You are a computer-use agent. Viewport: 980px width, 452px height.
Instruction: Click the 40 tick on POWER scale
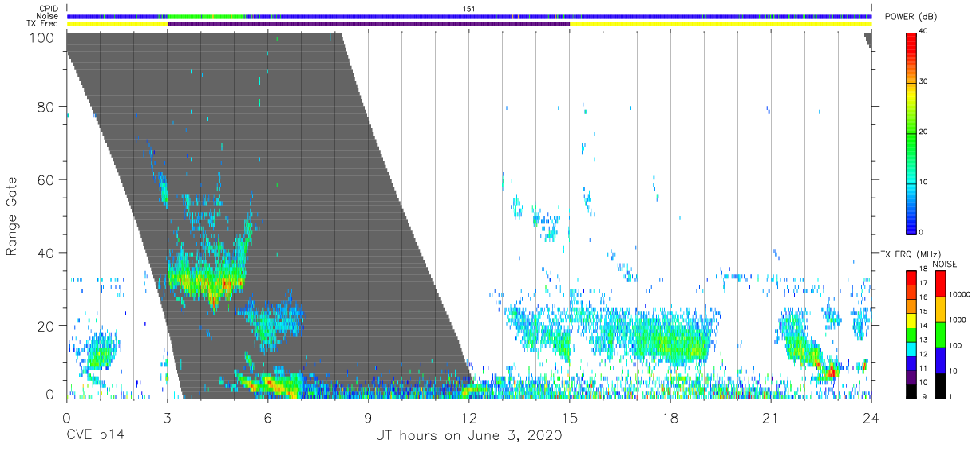pos(924,32)
